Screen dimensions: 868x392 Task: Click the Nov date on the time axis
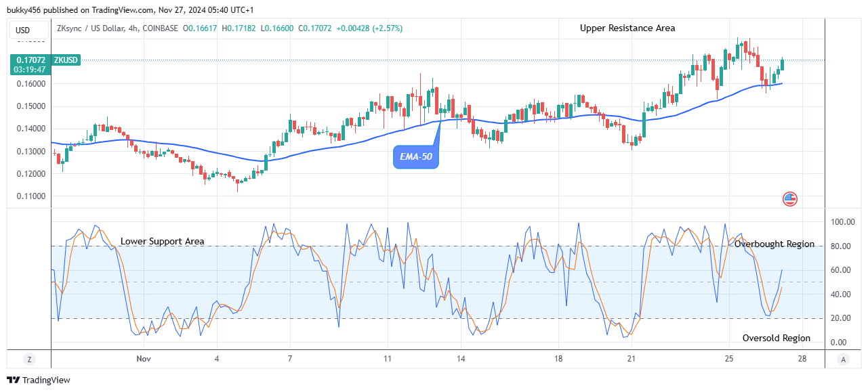coord(143,358)
